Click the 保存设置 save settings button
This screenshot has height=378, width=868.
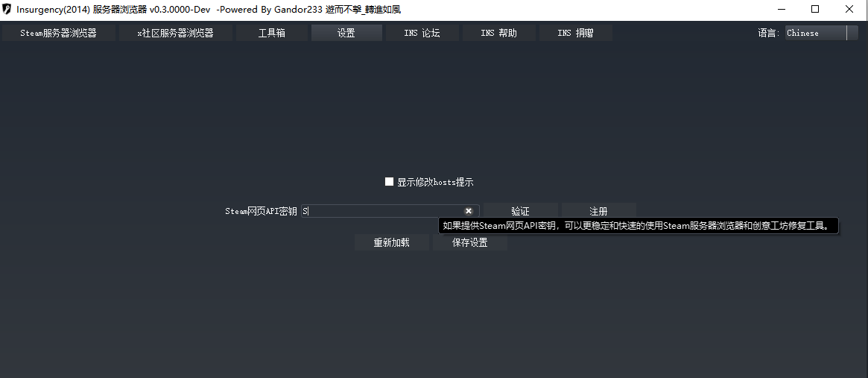[x=470, y=243]
